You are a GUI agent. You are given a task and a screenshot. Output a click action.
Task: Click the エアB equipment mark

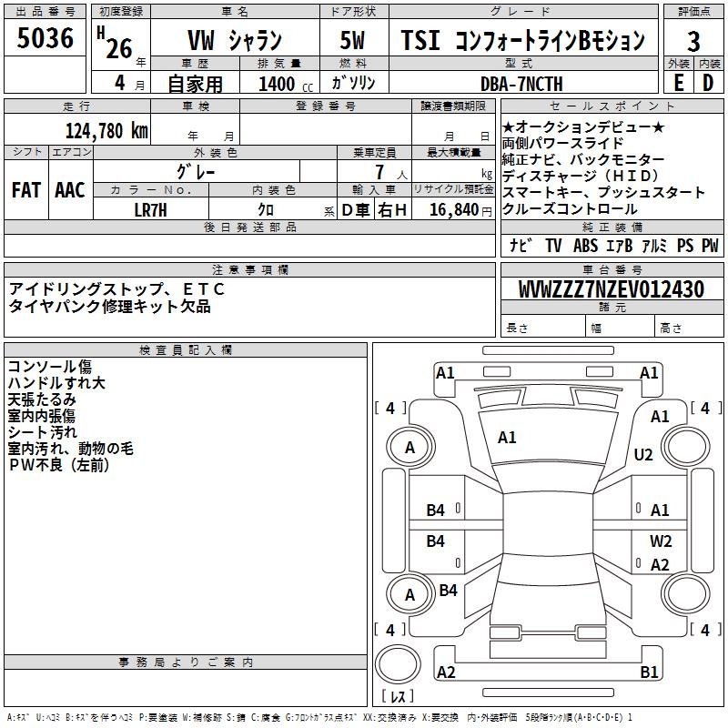click(620, 245)
